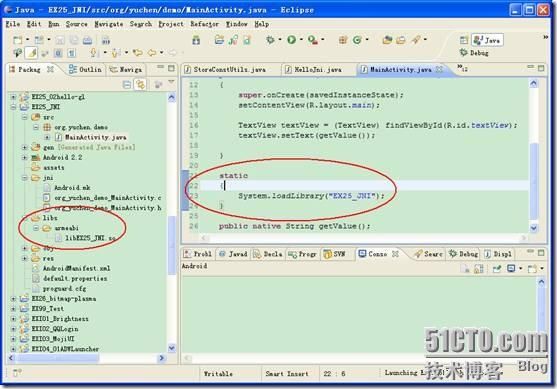The width and height of the screenshot is (557, 389).
Task: Open the Source menu
Action: point(76,24)
